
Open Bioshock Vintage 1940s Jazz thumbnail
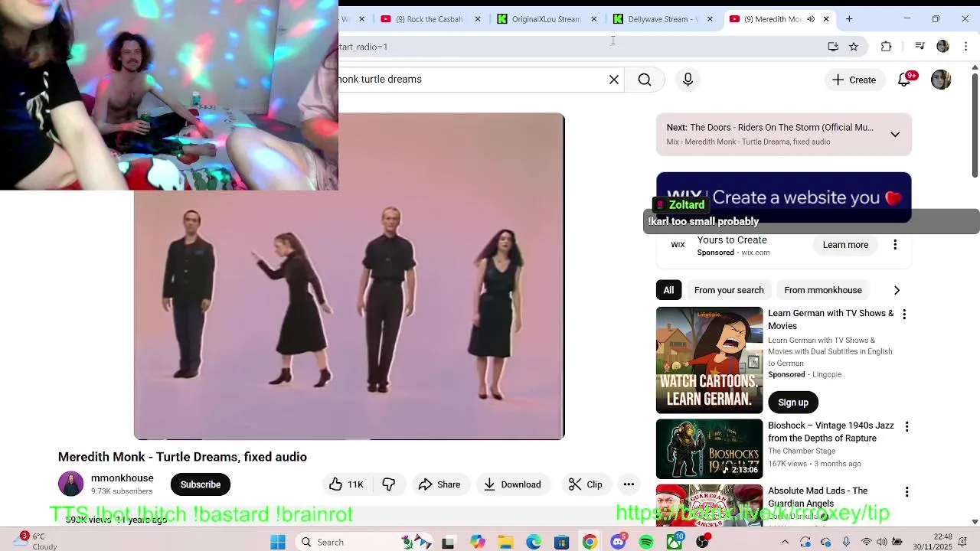tap(709, 449)
